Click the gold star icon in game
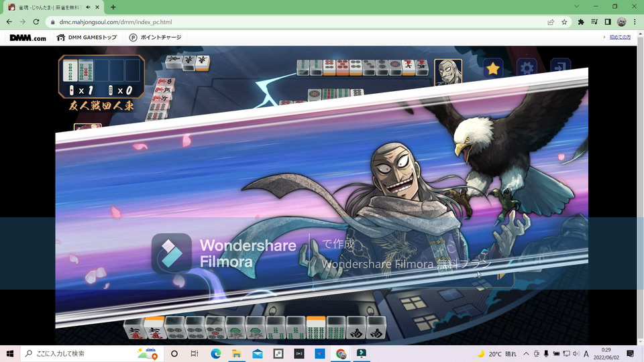This screenshot has height=362, width=644. [x=493, y=68]
